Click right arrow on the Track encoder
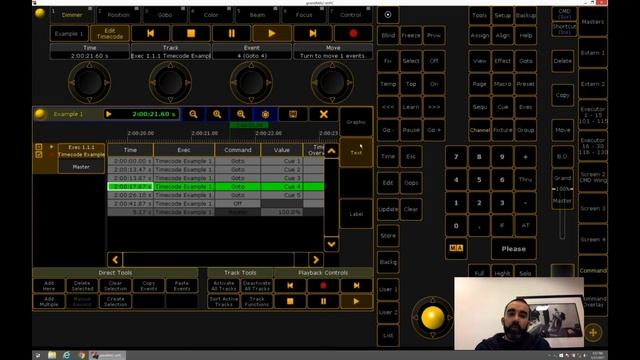Screen dimensions: 640x360 (187, 82)
